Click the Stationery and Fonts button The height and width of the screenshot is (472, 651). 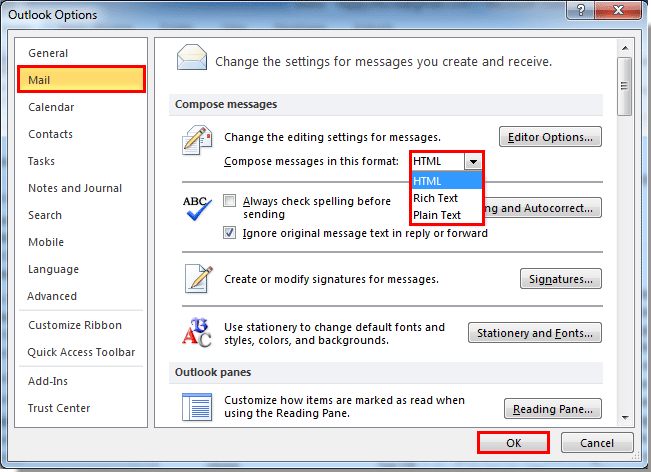point(535,333)
